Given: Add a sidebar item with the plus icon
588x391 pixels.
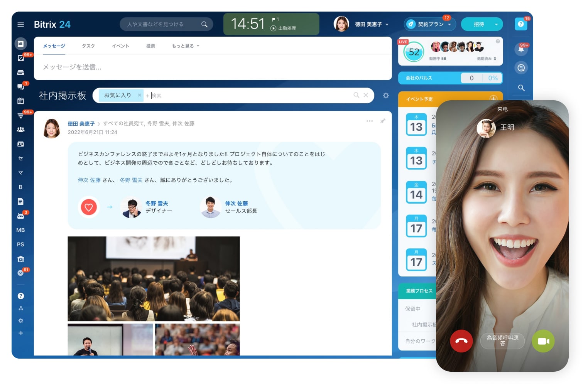Looking at the screenshot, I should [x=21, y=333].
